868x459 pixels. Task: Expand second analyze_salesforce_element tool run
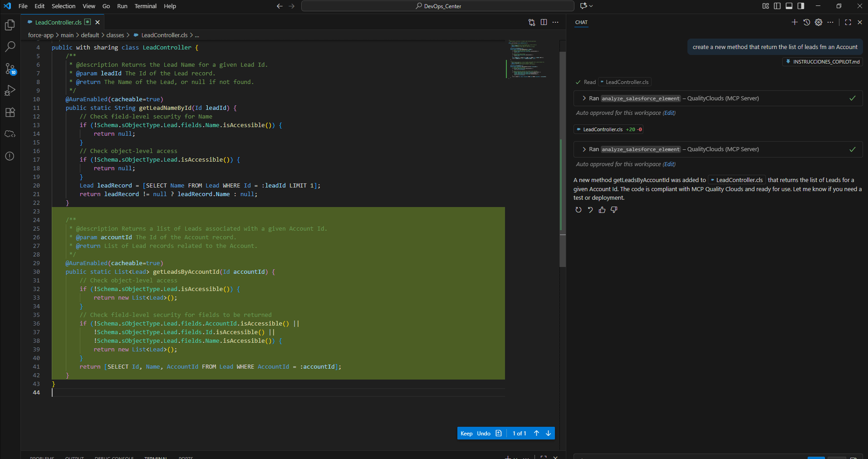pyautogui.click(x=584, y=149)
